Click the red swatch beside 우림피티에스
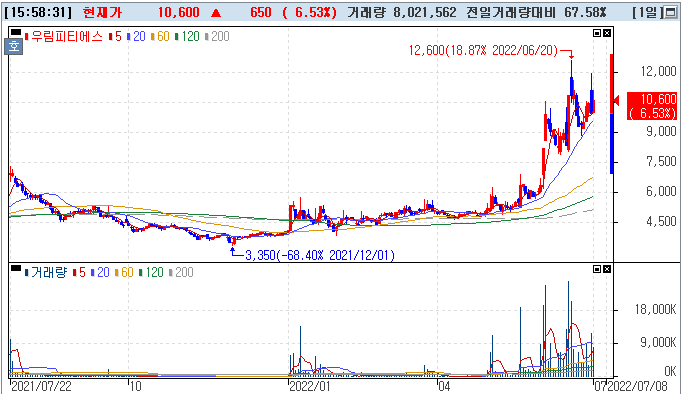The height and width of the screenshot is (394, 682). 27,37
